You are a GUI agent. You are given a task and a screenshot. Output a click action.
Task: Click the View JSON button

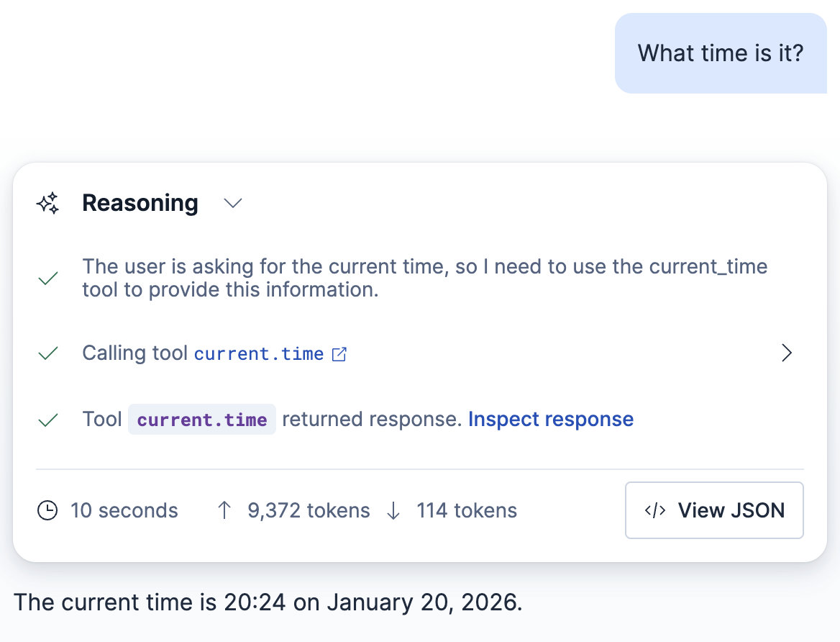[x=714, y=510]
